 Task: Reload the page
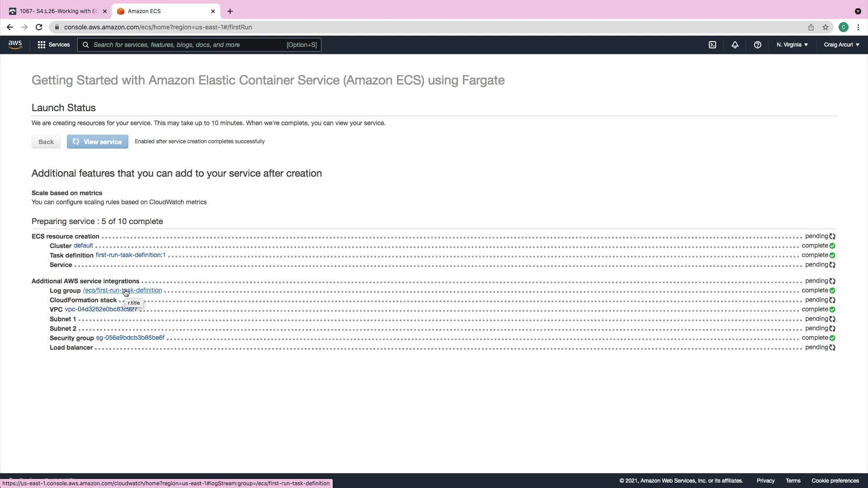click(x=39, y=27)
